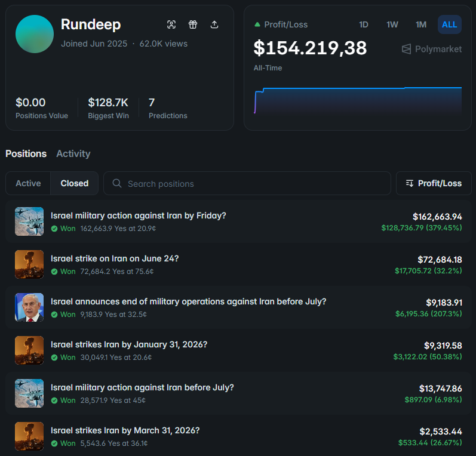Click the $72,684.18 payout value
Screen dimensions: 476x456
[x=440, y=260]
